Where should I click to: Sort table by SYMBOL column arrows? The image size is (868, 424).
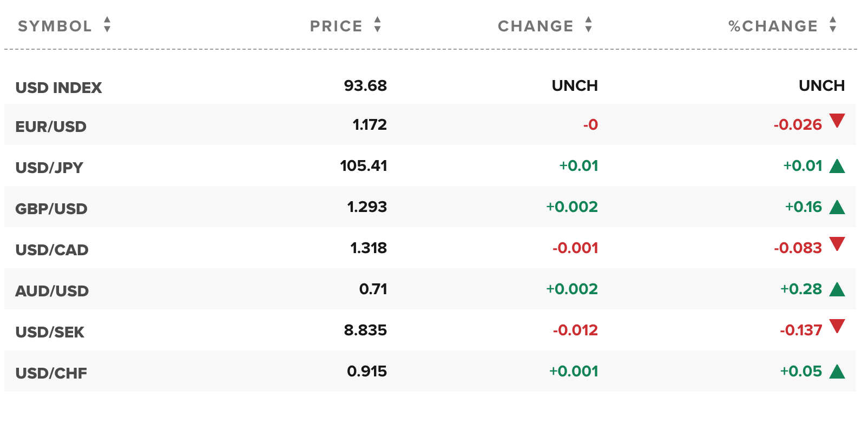click(x=107, y=25)
